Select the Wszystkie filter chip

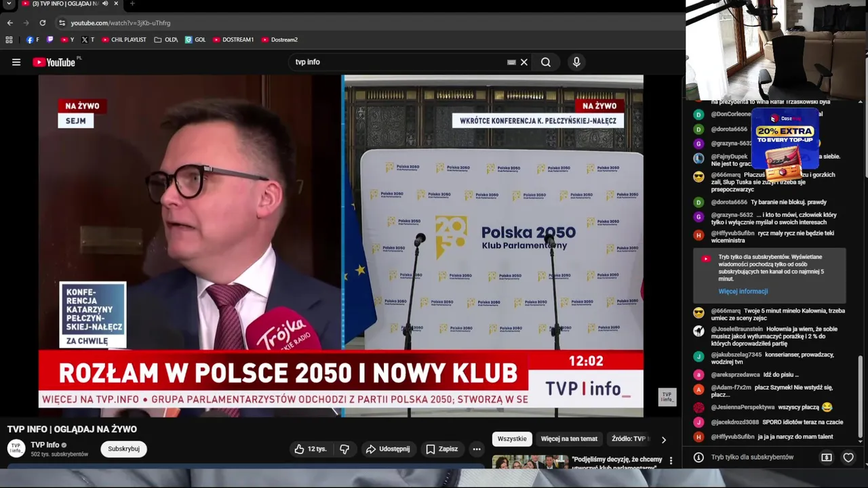[512, 439]
